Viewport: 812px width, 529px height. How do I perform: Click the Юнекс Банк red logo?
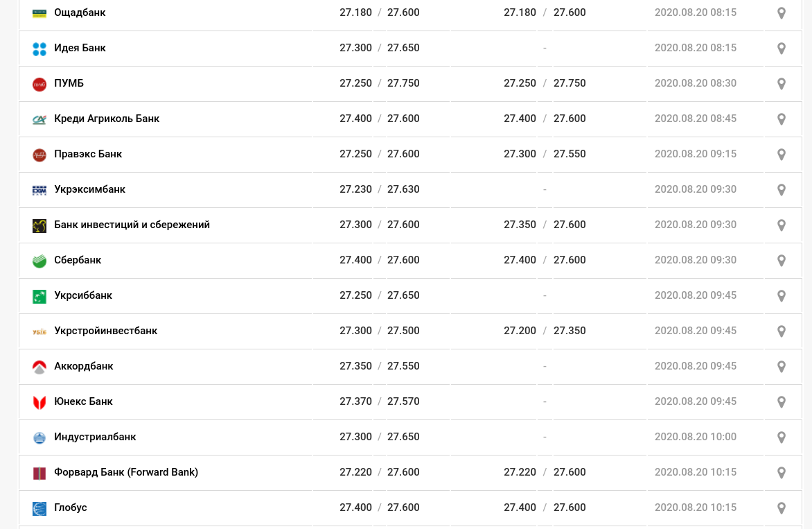click(x=39, y=402)
